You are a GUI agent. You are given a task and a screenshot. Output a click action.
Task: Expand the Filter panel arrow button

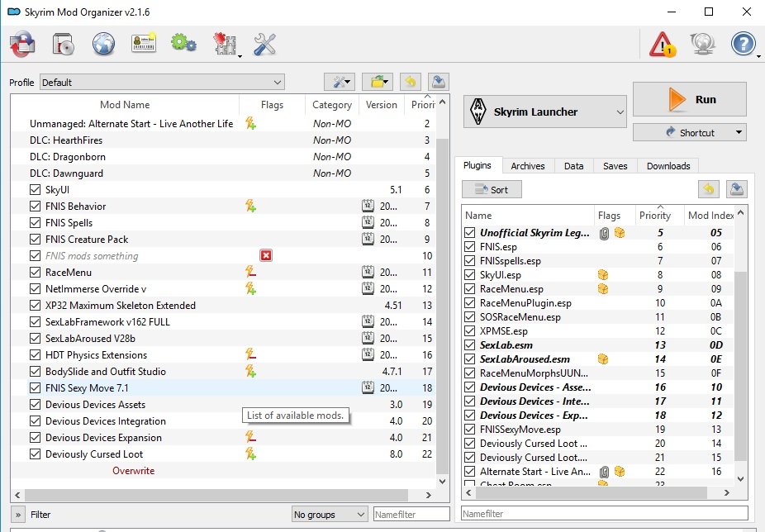tap(18, 515)
